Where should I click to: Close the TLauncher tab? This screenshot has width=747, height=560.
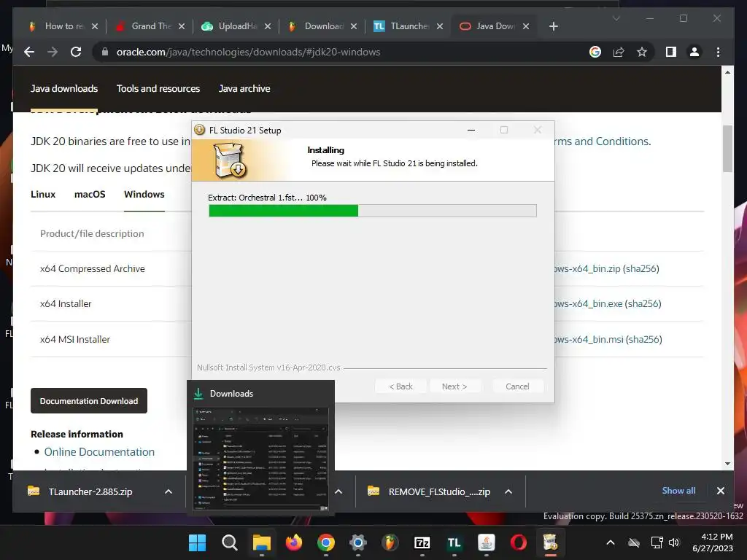440,26
